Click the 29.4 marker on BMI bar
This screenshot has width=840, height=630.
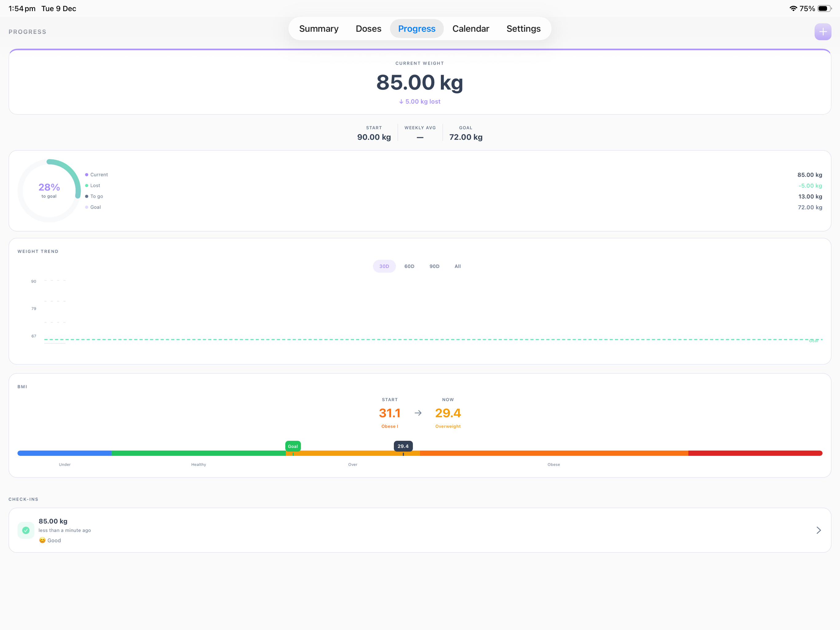[x=403, y=446]
